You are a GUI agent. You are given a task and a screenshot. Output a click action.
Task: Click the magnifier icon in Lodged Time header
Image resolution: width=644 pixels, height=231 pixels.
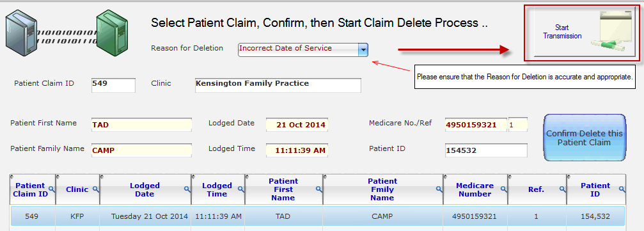coord(240,189)
